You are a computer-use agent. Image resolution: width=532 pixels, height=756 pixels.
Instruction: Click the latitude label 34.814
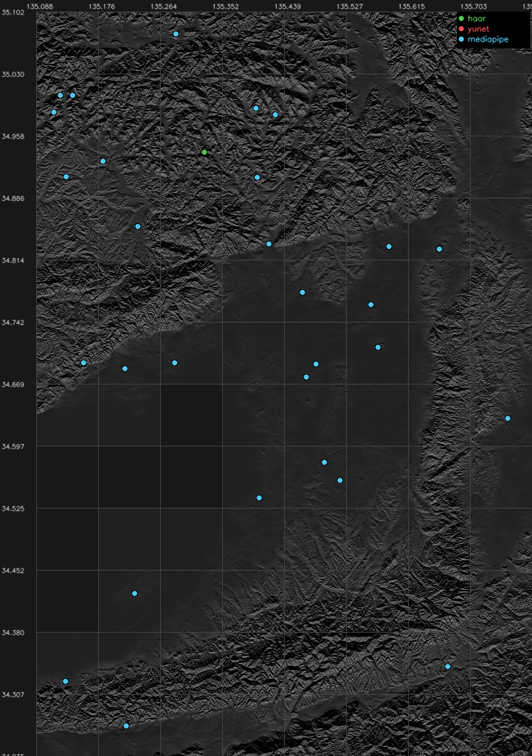(13, 260)
